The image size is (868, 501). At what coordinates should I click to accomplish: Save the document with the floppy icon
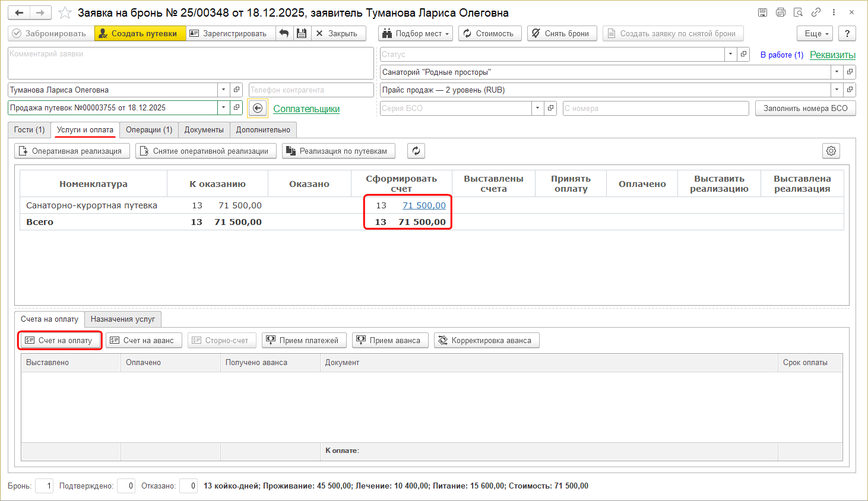tap(302, 33)
